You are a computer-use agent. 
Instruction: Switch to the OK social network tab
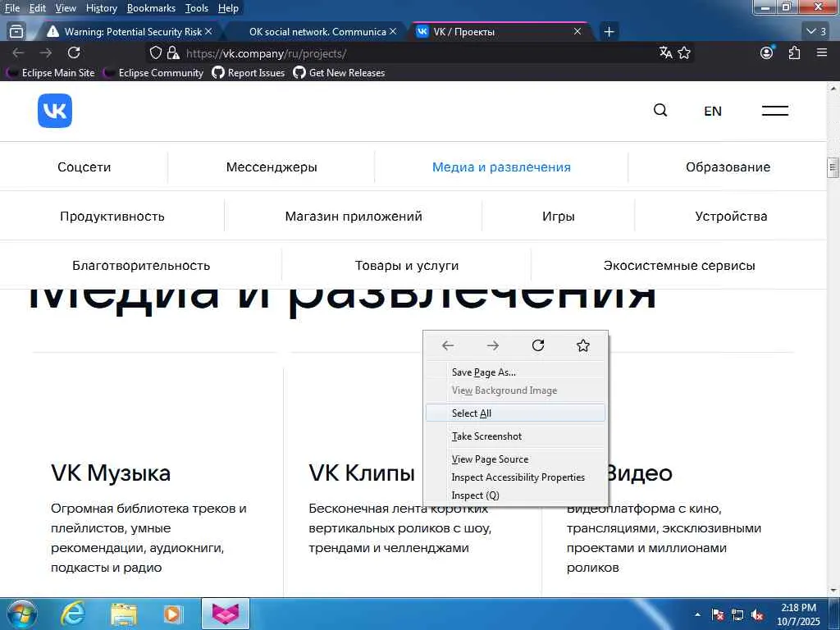pos(317,32)
